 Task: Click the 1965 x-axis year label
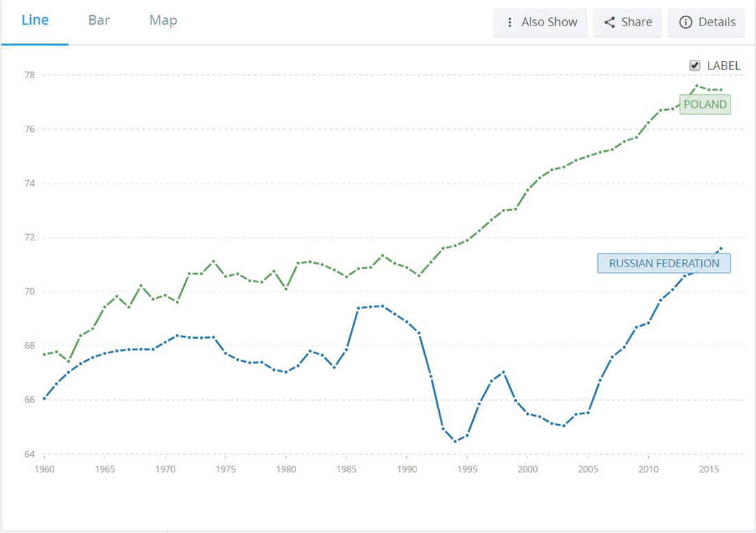[104, 469]
